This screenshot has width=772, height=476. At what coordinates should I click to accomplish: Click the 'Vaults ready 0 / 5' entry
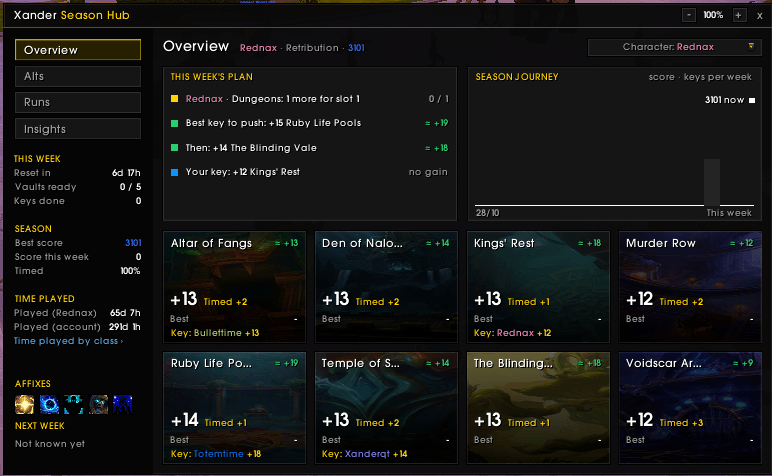pyautogui.click(x=77, y=187)
